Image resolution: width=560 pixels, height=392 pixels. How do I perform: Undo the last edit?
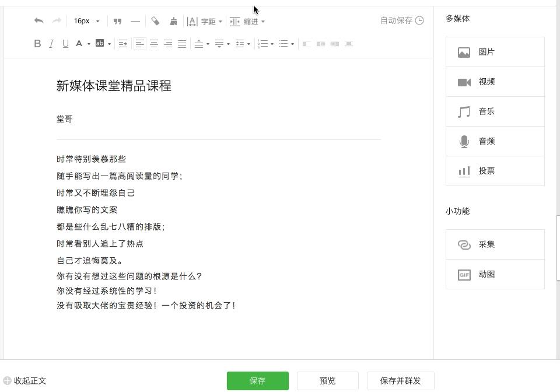click(38, 20)
